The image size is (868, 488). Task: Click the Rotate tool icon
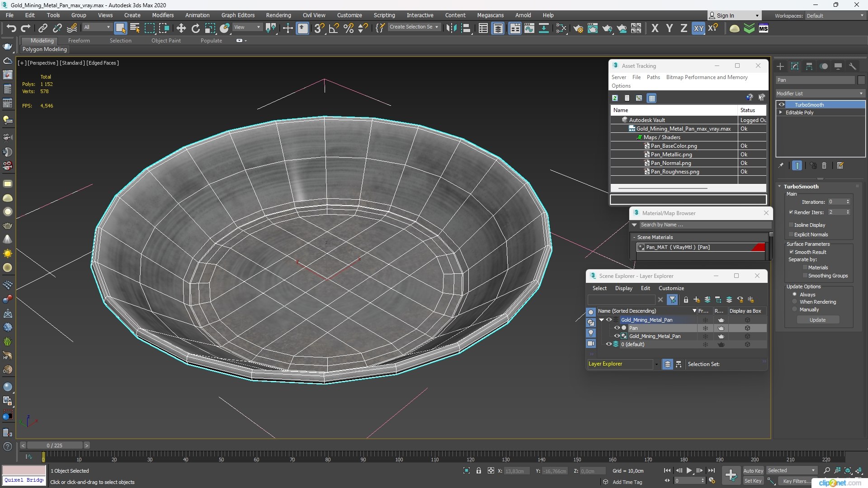(195, 28)
